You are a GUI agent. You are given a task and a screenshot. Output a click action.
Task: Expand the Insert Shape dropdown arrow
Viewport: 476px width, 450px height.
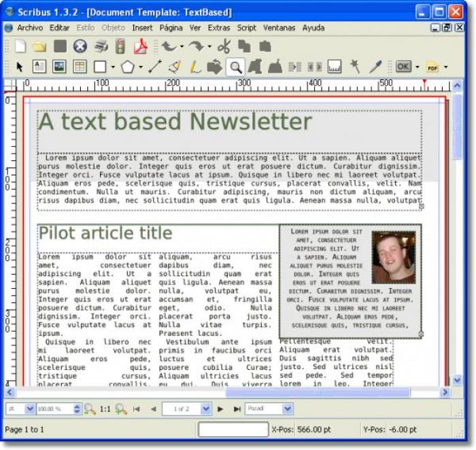coord(113,67)
